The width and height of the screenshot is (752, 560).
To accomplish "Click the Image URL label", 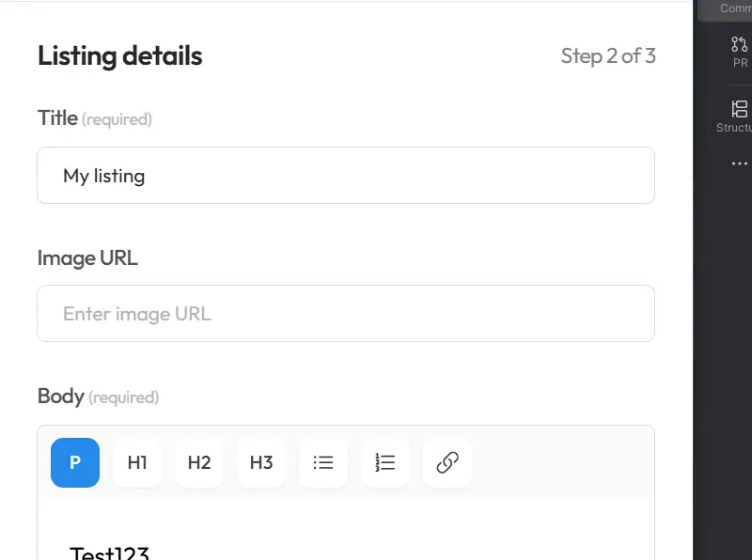I will click(x=87, y=257).
